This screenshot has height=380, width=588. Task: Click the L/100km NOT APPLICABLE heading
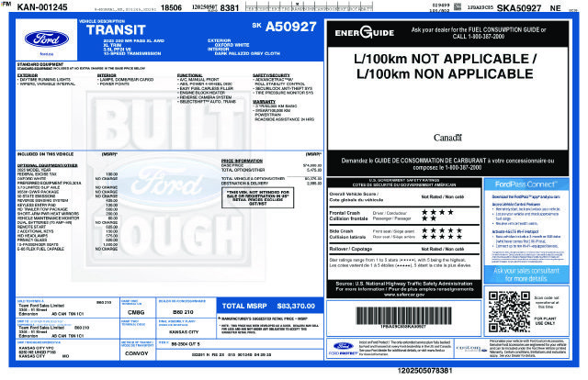pyautogui.click(x=445, y=59)
